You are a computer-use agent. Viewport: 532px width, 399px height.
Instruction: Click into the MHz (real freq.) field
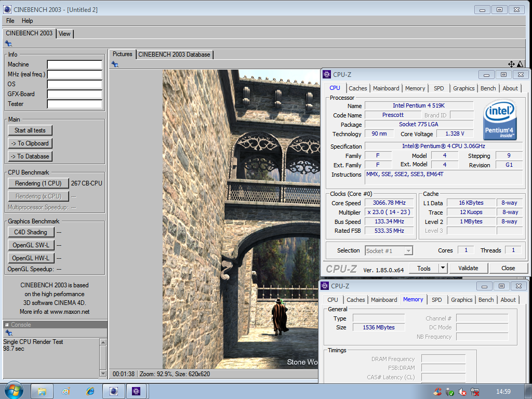(x=75, y=74)
